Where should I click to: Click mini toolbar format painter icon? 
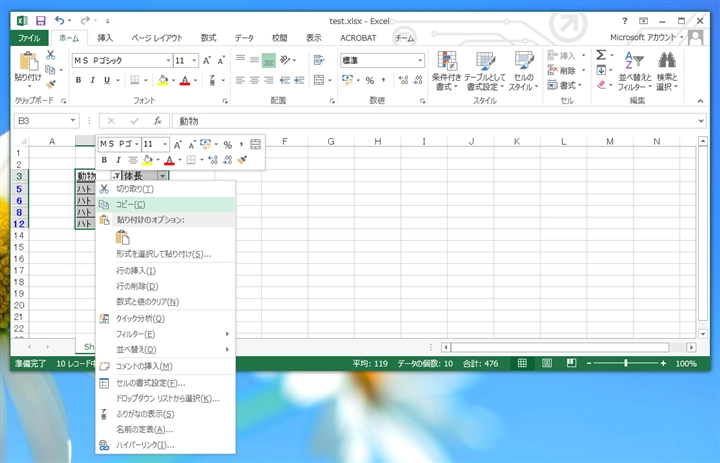coord(242,160)
